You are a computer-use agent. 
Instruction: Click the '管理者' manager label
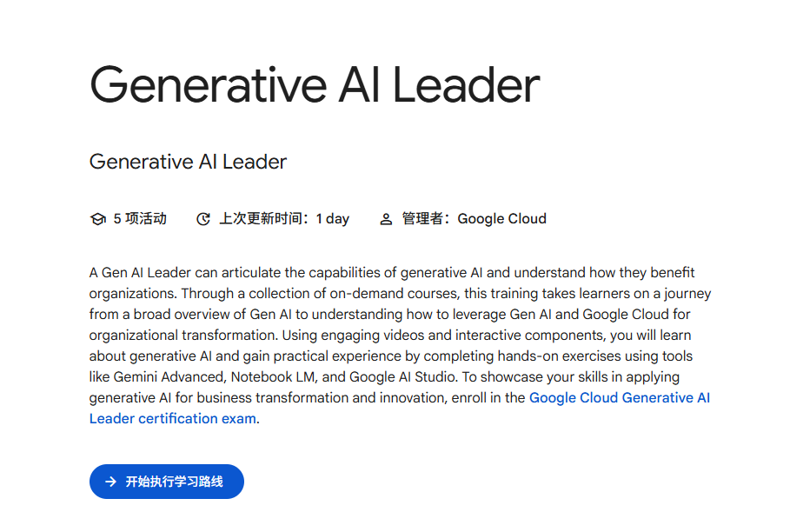pos(424,219)
